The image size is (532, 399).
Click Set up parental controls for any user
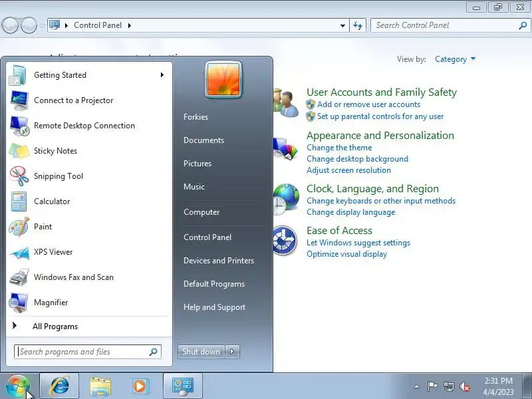click(380, 117)
